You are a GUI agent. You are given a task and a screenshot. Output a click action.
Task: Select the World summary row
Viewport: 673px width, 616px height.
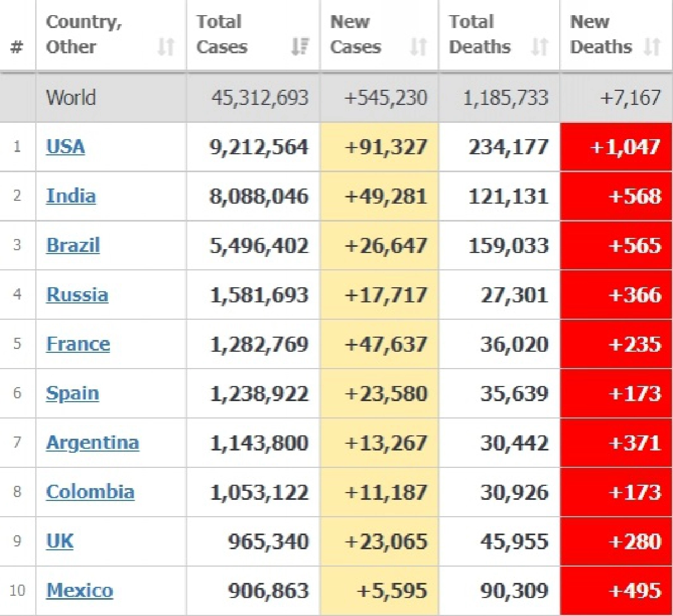pyautogui.click(x=336, y=98)
